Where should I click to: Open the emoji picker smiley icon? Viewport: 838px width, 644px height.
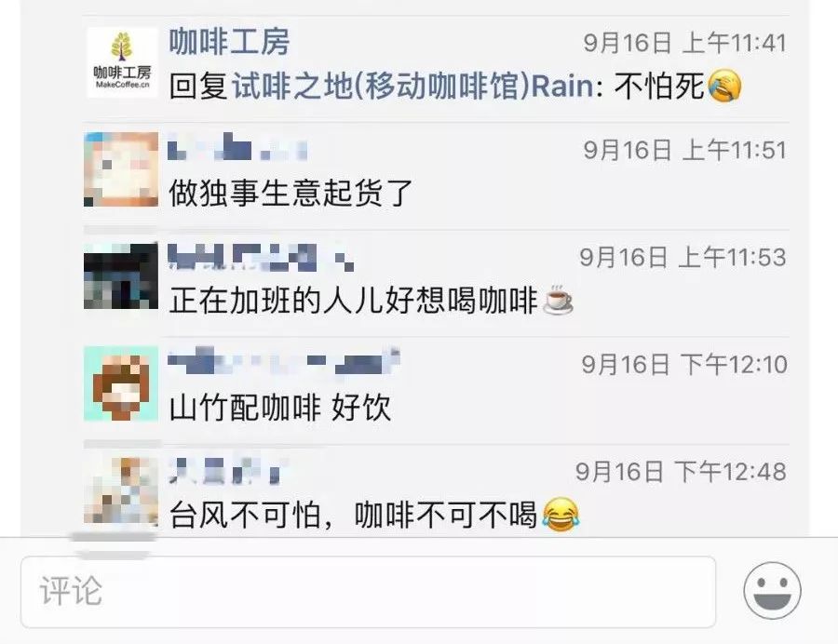[x=772, y=590]
